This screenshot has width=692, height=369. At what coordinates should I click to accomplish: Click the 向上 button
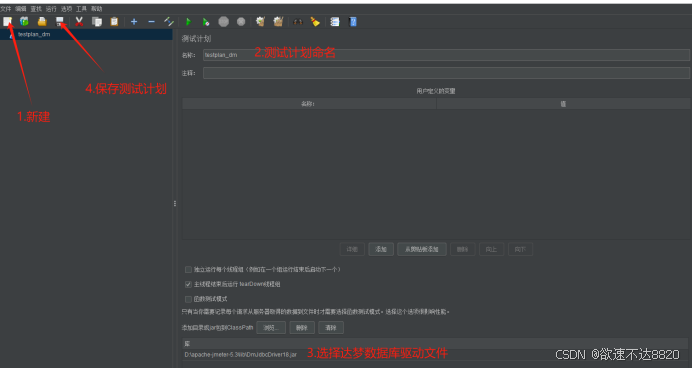pyautogui.click(x=492, y=249)
